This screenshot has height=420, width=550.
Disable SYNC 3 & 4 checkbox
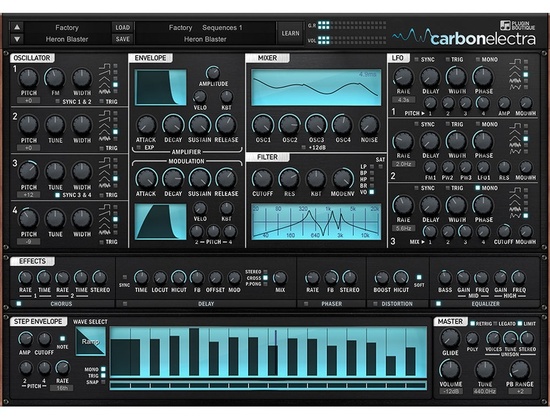point(58,195)
